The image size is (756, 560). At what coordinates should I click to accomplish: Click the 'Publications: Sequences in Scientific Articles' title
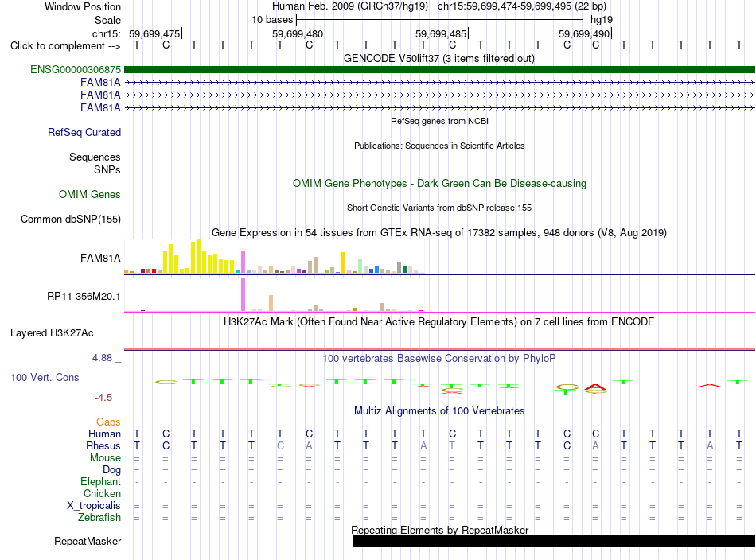(439, 146)
